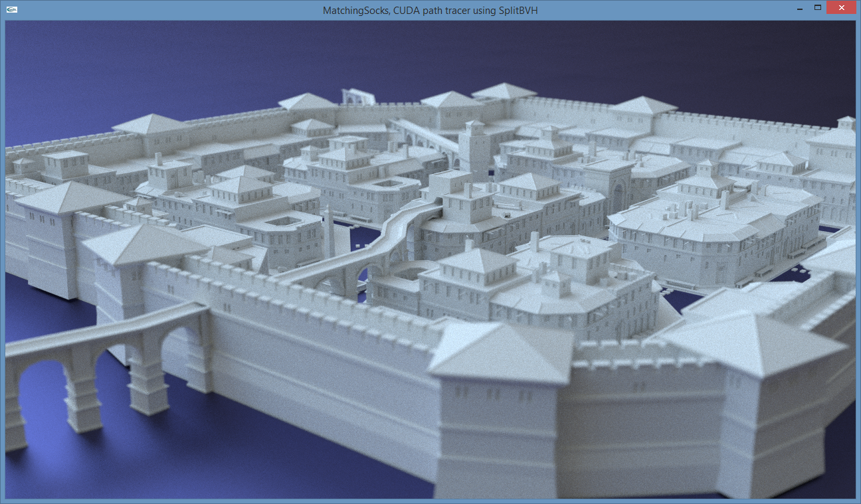
Task: Click the SplitBVH label in the window title
Action: pos(518,10)
